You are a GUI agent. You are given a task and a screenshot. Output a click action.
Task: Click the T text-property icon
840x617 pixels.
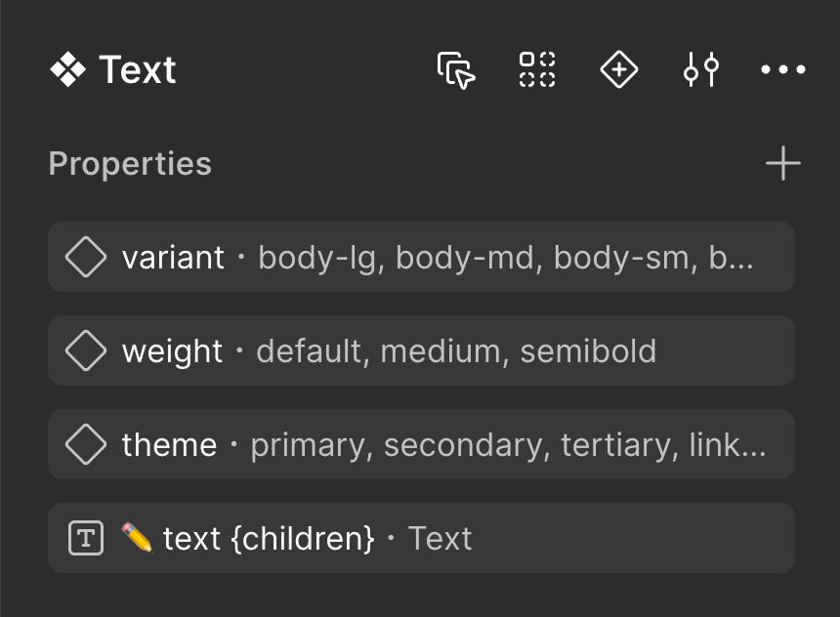86,538
